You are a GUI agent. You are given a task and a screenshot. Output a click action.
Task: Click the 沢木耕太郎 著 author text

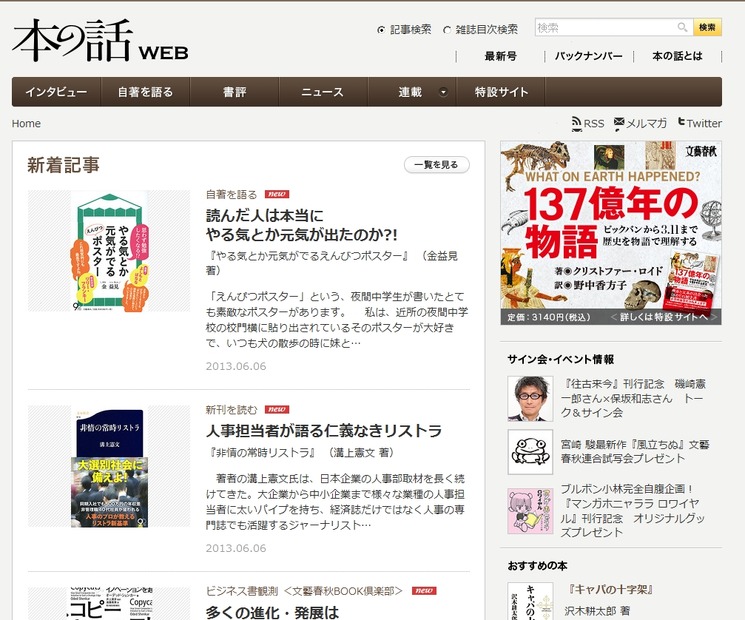click(x=597, y=610)
